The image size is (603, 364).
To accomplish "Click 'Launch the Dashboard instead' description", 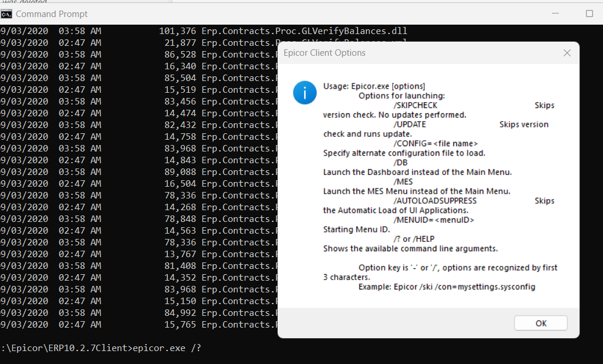I will (x=417, y=172).
